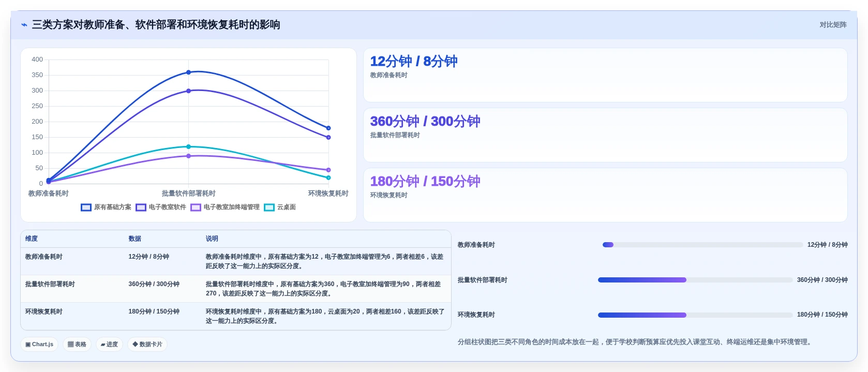Click the dark blue endpoint at 环境恢复耗时
Screen dimensions: 868x372
(328, 128)
